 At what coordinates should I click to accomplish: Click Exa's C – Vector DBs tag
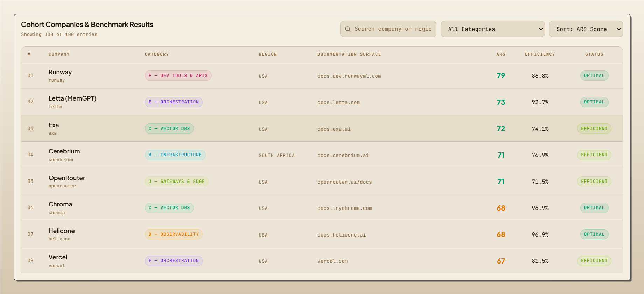click(169, 129)
